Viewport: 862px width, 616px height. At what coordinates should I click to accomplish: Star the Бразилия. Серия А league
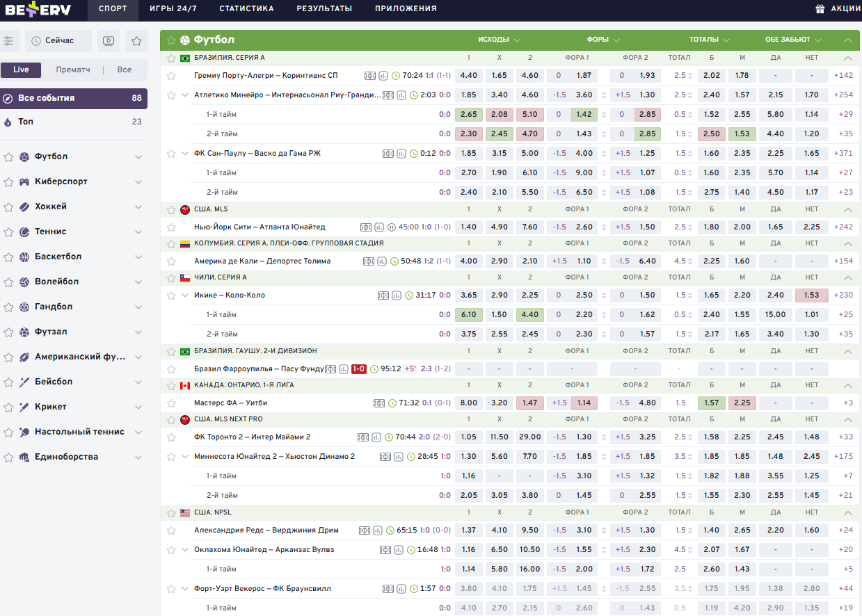point(171,58)
